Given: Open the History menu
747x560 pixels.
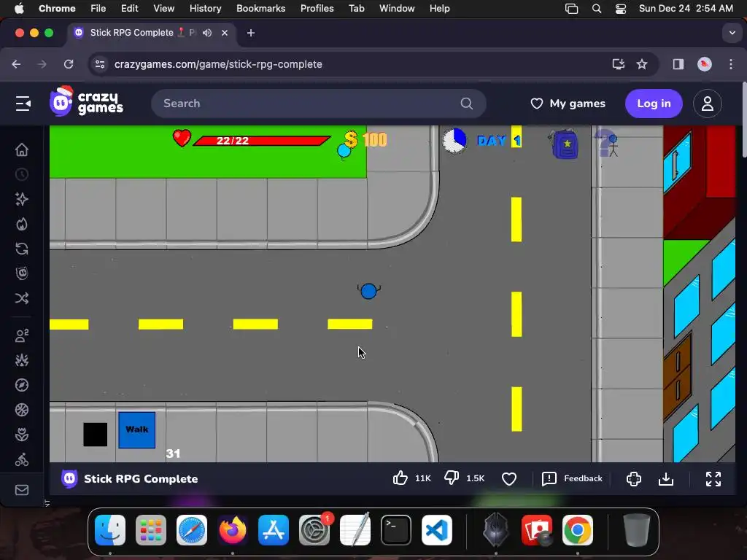Looking at the screenshot, I should tap(205, 9).
